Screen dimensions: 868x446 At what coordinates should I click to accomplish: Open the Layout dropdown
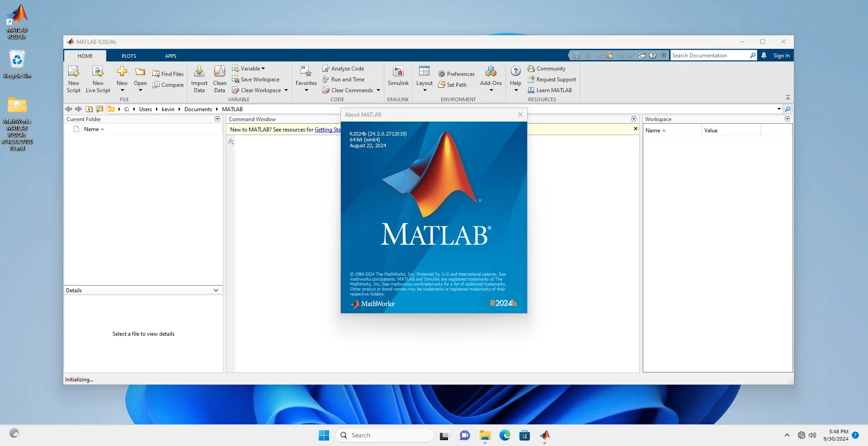(425, 90)
